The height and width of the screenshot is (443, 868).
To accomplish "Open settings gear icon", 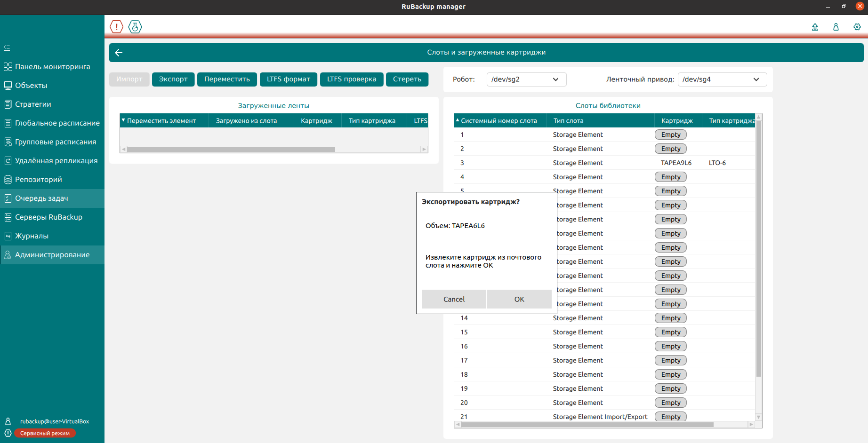I will coord(857,27).
